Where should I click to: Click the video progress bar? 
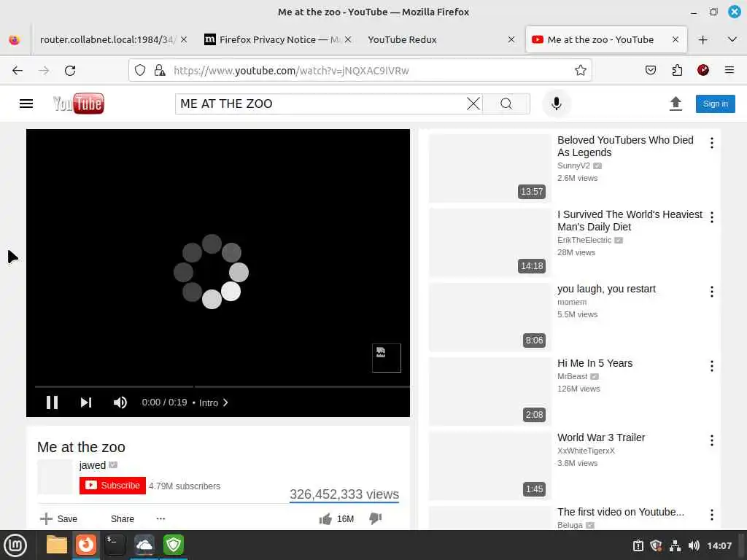click(222, 386)
